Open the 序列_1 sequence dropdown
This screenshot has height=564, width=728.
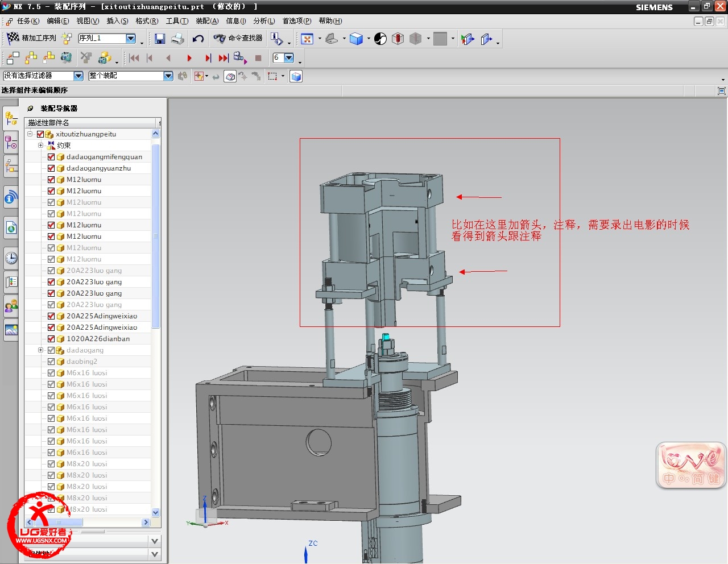pyautogui.click(x=131, y=38)
